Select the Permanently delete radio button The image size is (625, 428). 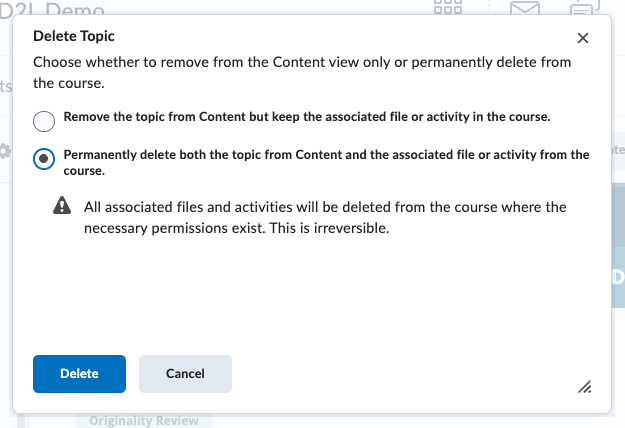(x=44, y=159)
